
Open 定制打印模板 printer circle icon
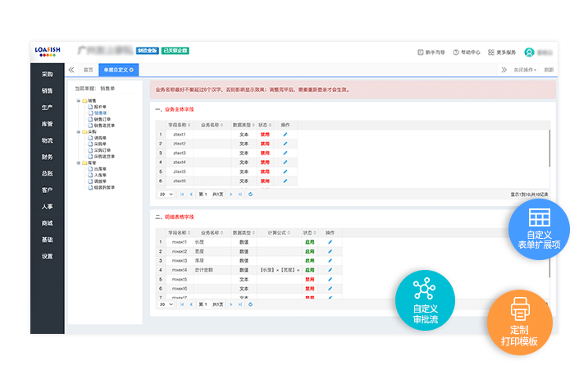tap(519, 322)
